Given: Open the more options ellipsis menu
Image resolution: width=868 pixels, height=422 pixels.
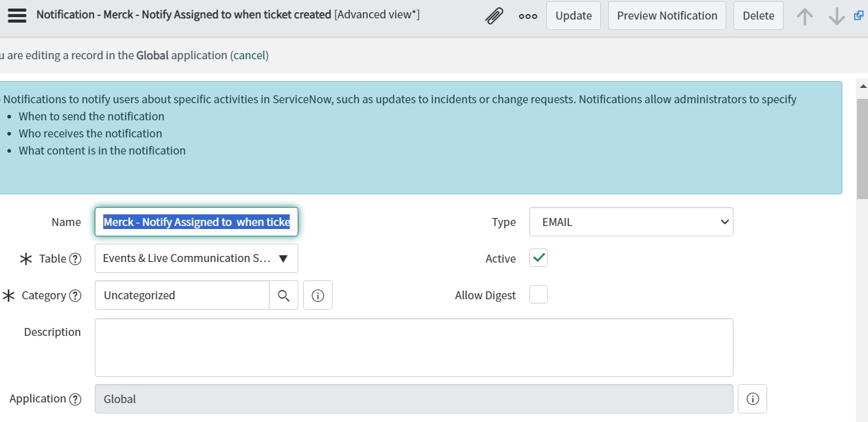Looking at the screenshot, I should coord(528,16).
